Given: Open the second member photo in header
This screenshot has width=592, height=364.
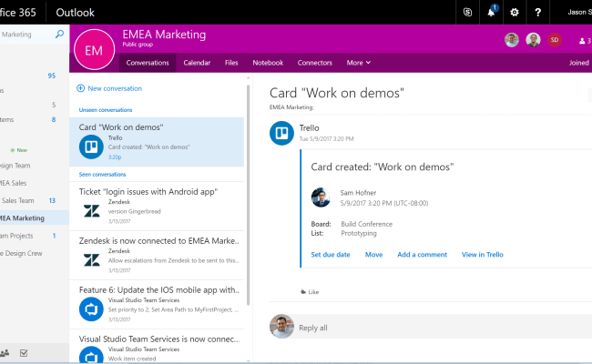Looking at the screenshot, I should tap(533, 40).
